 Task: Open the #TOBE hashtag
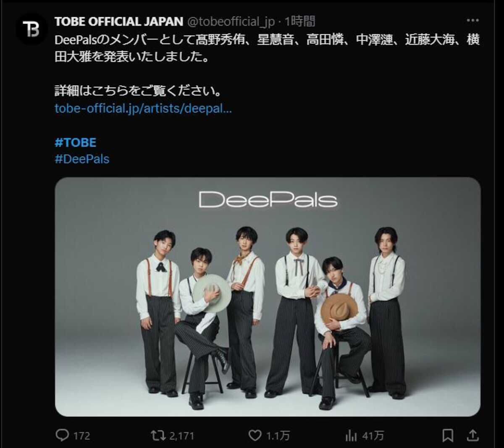76,142
